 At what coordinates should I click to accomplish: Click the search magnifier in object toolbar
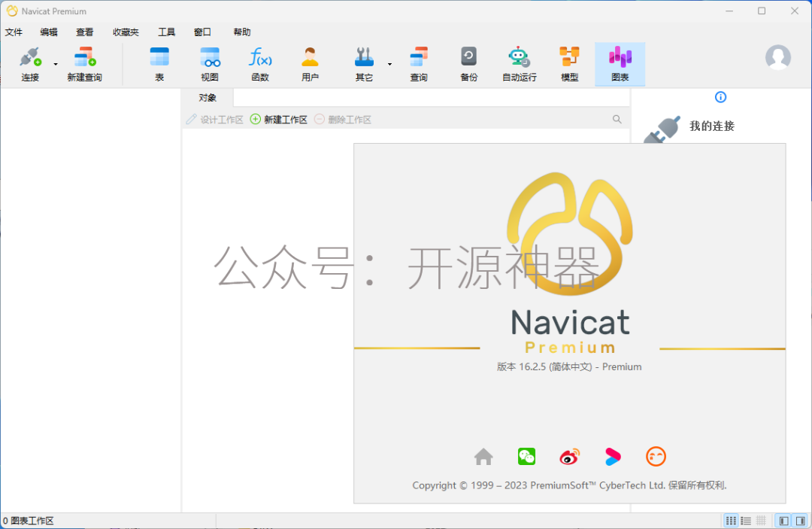[617, 119]
